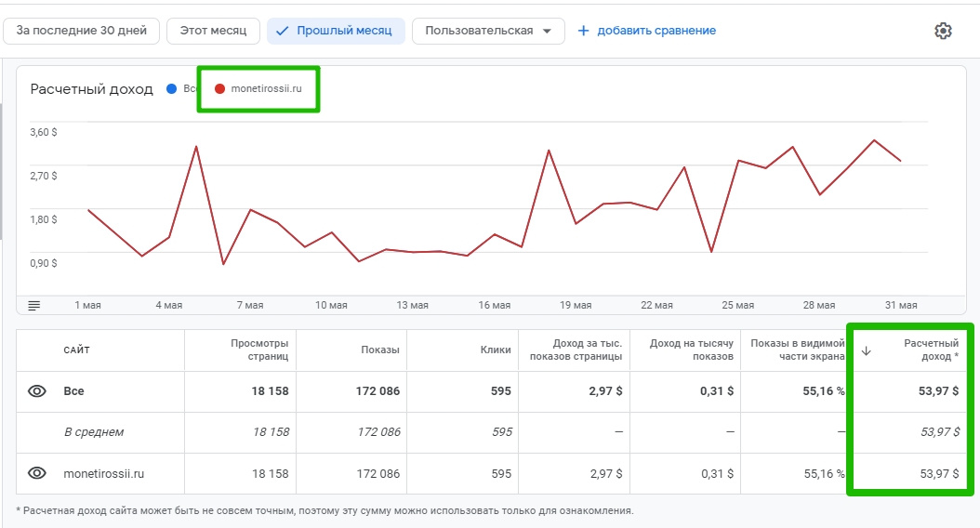
Task: Click the chart legend menu icon
Action: 34,305
